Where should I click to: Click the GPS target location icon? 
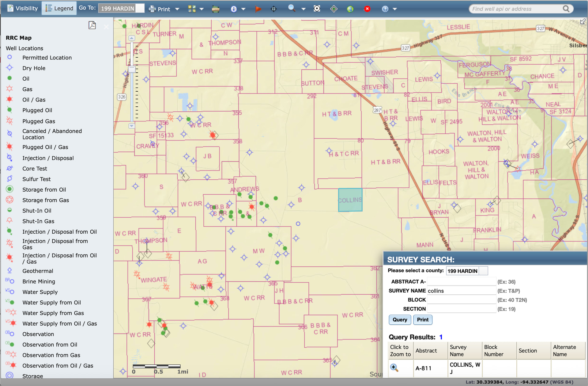pyautogui.click(x=334, y=9)
